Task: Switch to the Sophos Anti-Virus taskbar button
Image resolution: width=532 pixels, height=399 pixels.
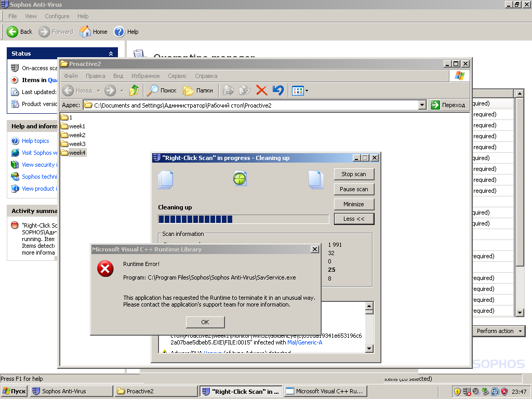Action: click(71, 391)
